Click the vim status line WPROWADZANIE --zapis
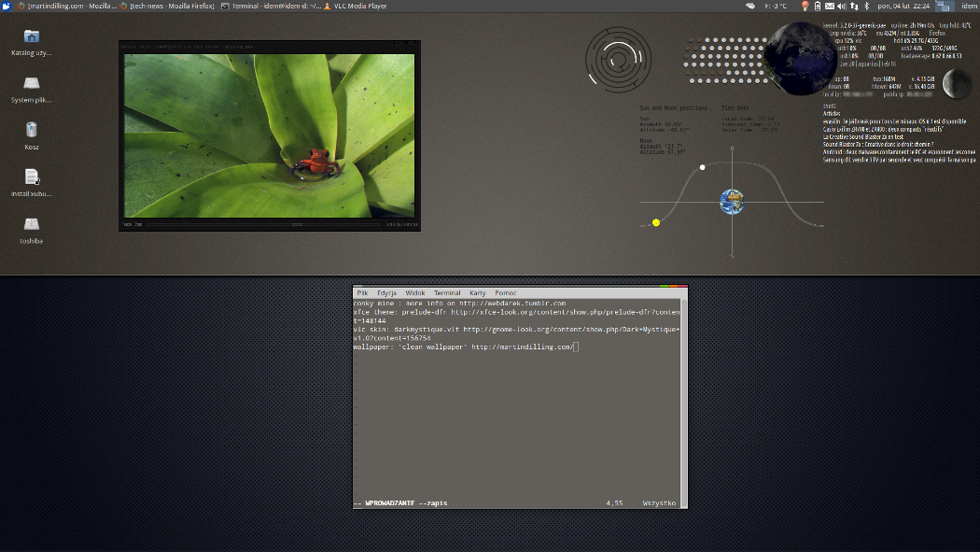This screenshot has height=552, width=980. pos(400,503)
